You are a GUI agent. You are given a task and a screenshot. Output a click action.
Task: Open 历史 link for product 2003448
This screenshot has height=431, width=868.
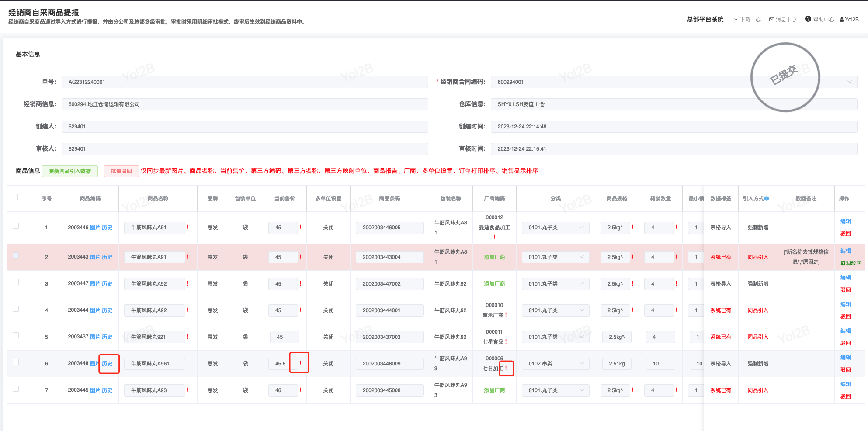[107, 364]
